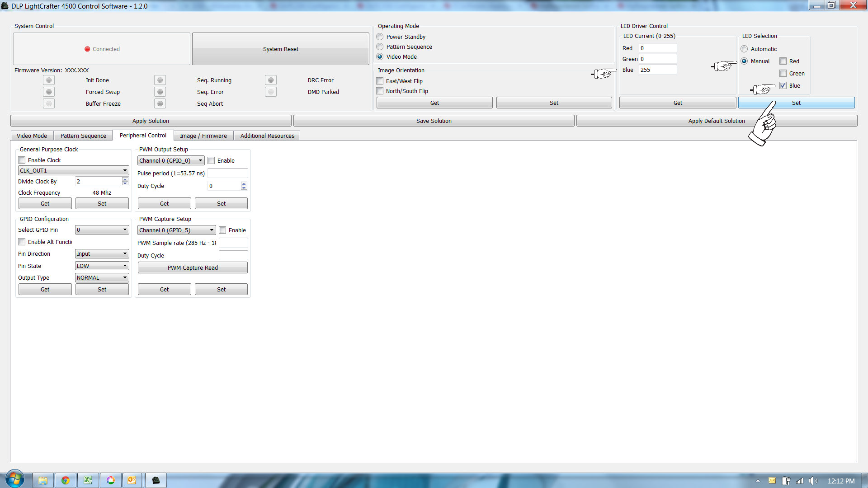
Task: Click the Apply Default Solution button
Action: click(717, 121)
